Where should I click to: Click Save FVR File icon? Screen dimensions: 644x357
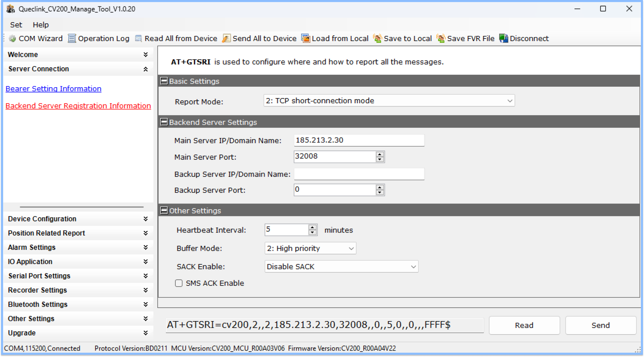[441, 38]
